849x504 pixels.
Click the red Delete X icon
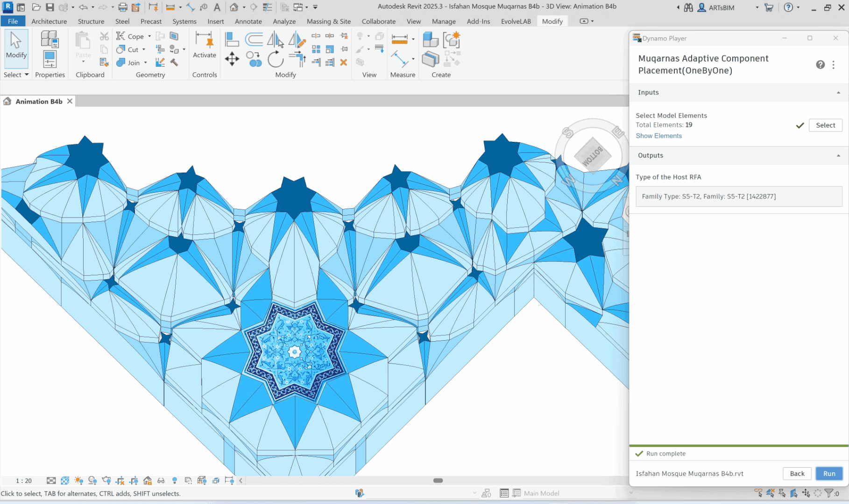pyautogui.click(x=343, y=62)
